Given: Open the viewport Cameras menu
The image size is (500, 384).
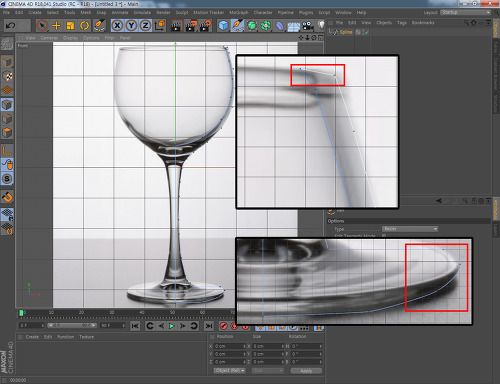Looking at the screenshot, I should pos(49,38).
